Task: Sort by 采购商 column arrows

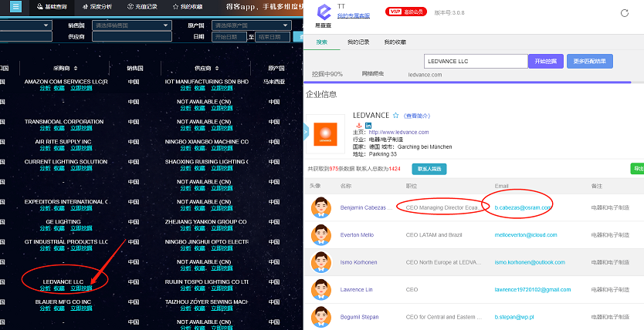Action: (x=76, y=68)
